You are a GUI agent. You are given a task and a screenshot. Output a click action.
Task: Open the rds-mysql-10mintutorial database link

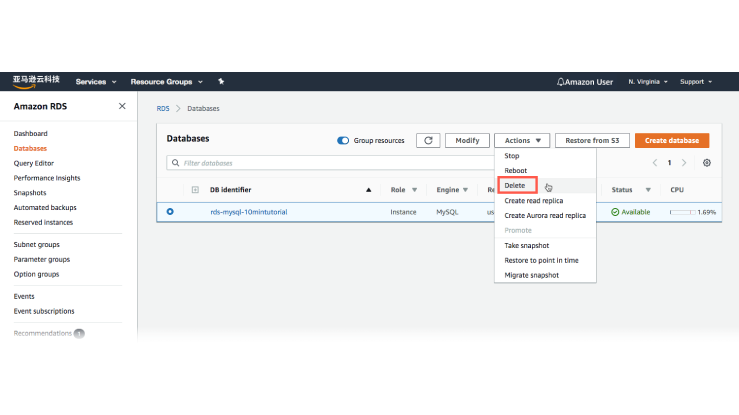[248, 212]
